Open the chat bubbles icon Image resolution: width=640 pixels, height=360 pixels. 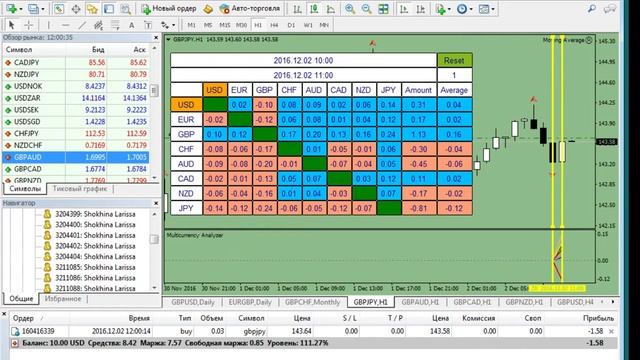610,9
